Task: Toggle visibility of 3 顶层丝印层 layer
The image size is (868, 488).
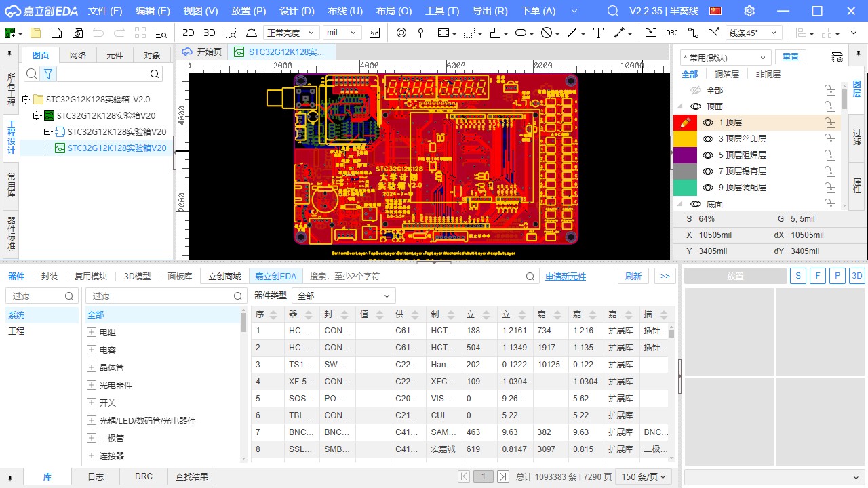Action: click(x=708, y=139)
